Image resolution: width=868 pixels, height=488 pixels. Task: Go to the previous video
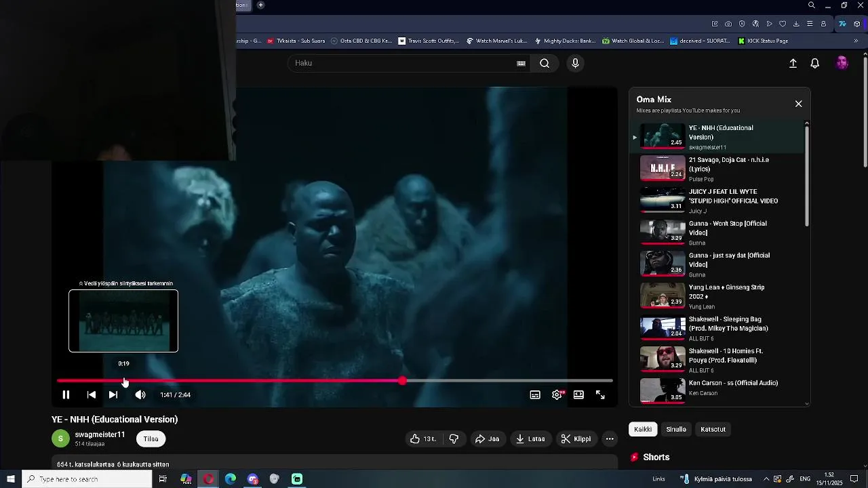tap(92, 394)
